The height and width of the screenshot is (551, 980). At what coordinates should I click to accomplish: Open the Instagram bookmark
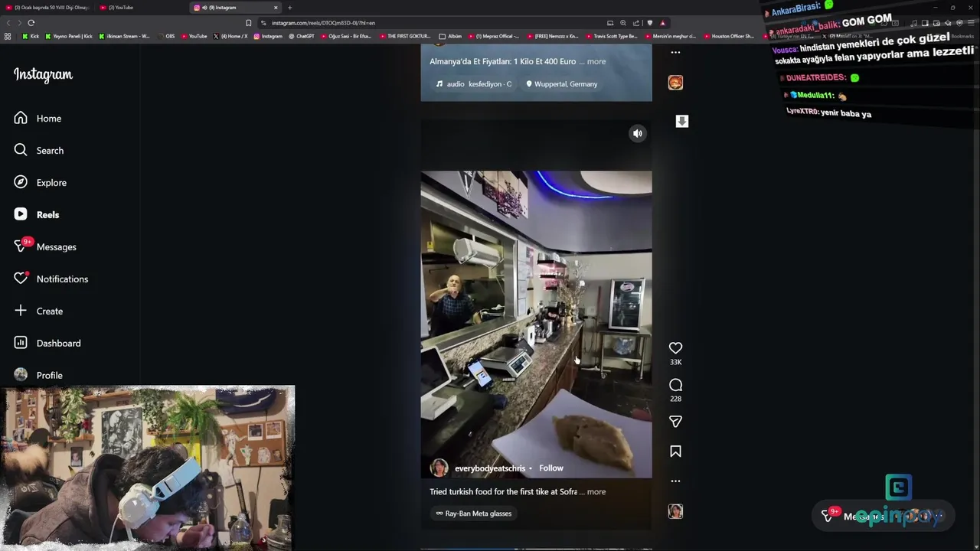[x=267, y=36]
